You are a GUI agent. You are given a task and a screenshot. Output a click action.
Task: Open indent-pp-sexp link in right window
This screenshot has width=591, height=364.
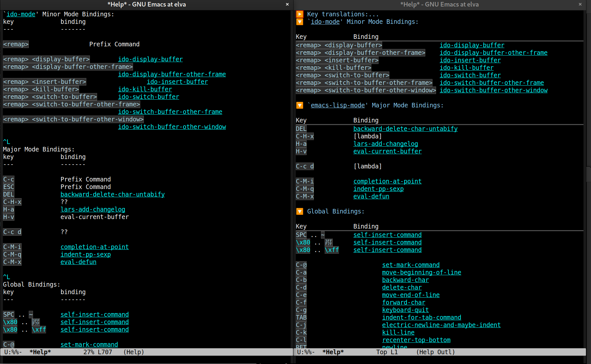[379, 189]
